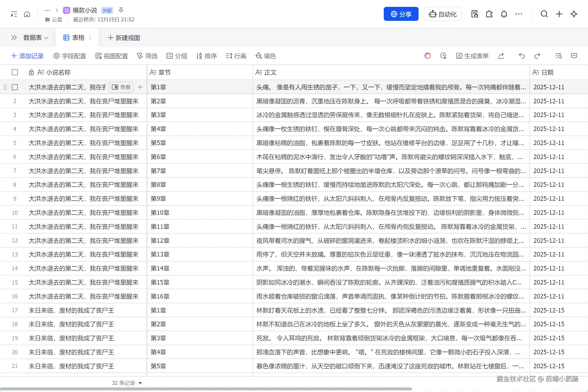Screen dimensions: 588x392
Task: Click the search magnifier icon
Action: [544, 14]
